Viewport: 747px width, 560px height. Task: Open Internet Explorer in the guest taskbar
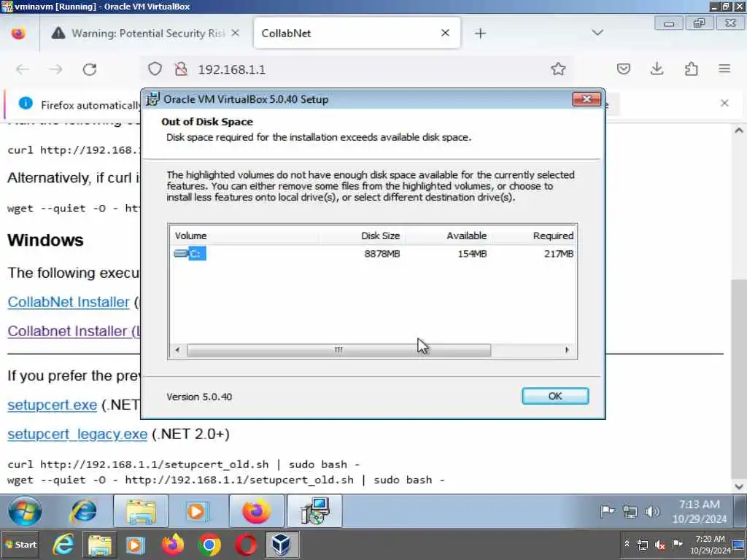(x=83, y=511)
